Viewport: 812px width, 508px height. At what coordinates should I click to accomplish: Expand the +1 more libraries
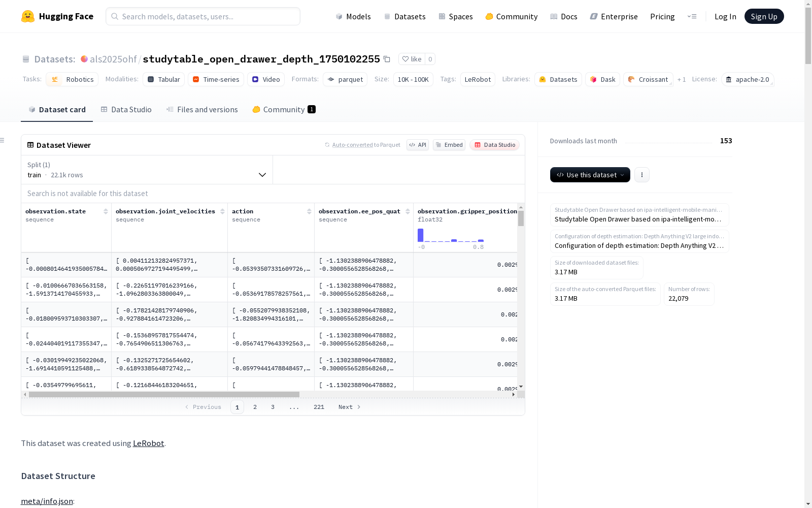click(x=682, y=79)
